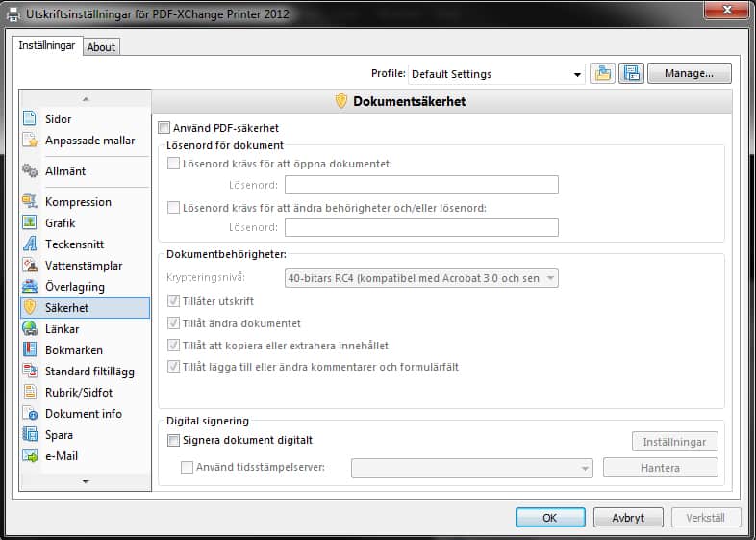Click the Sidor page icon in sidebar
756x540 pixels.
click(30, 118)
